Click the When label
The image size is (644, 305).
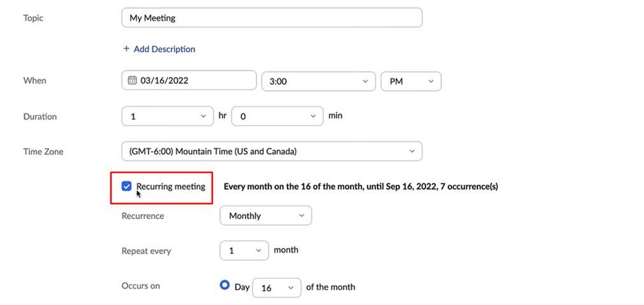click(34, 81)
